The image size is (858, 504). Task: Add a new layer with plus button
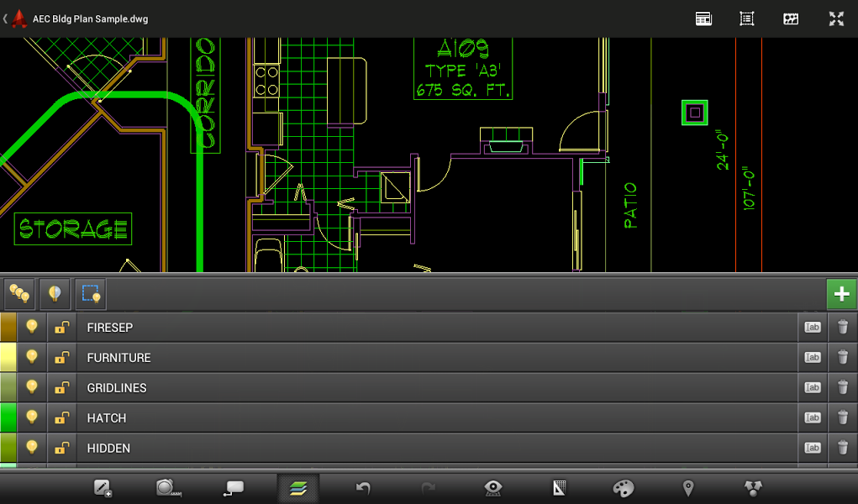(841, 294)
